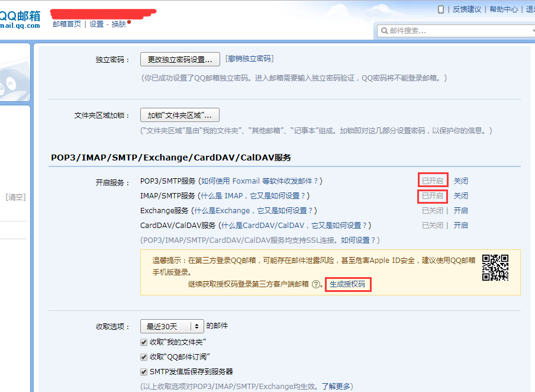535x392 pixels.
Task: Click 开启 for CardDAV/CalDAV service
Action: [x=460, y=226]
